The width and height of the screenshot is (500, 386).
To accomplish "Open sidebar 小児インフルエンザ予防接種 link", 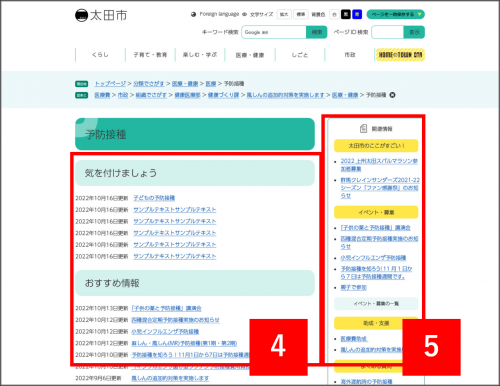I will pos(373,258).
